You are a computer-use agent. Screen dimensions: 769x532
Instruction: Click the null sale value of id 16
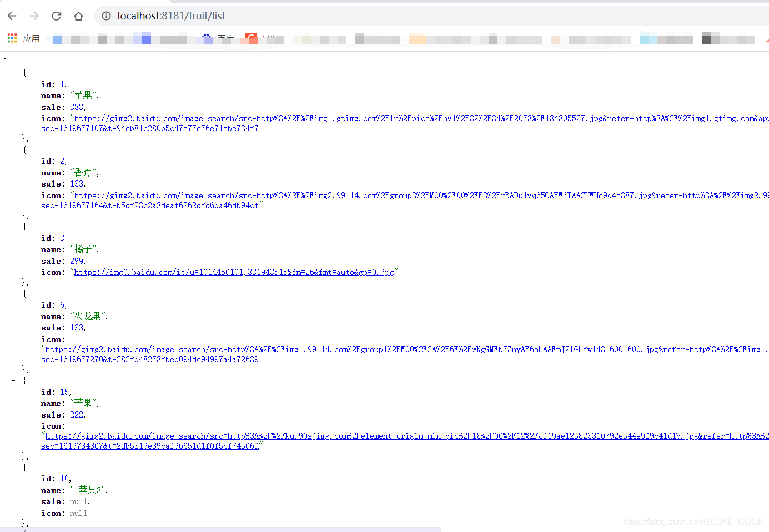78,501
